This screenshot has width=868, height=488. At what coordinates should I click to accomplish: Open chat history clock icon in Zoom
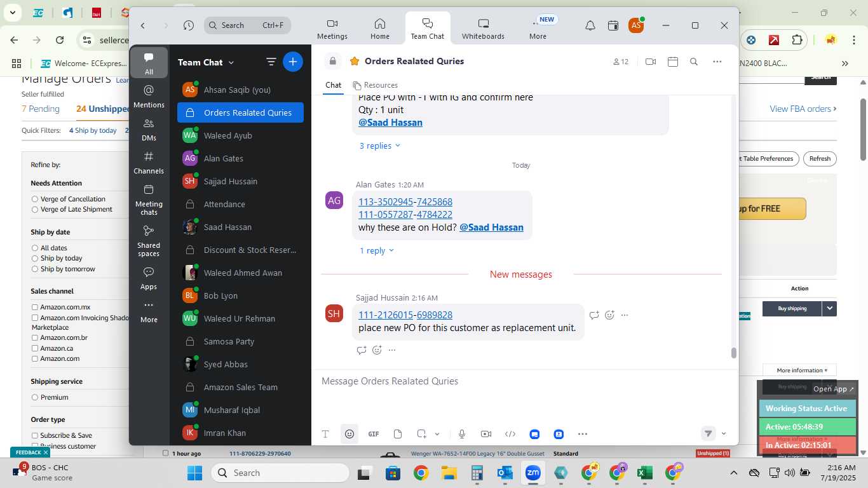[x=189, y=25]
